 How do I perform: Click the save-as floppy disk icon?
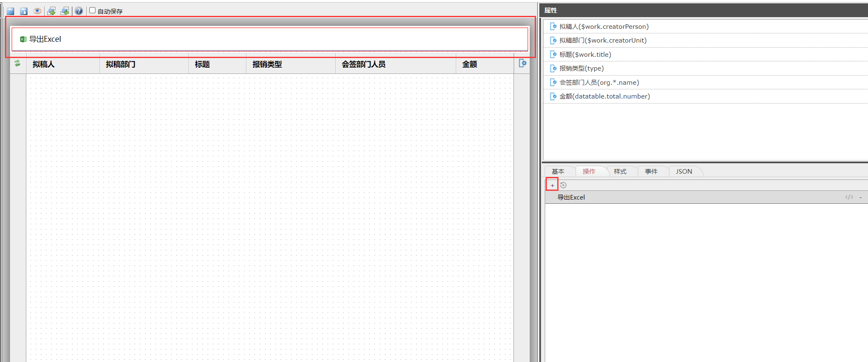pos(24,11)
